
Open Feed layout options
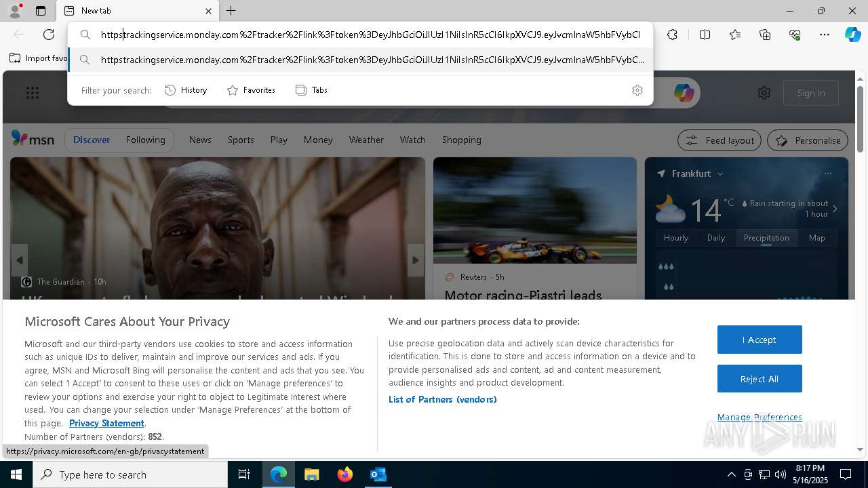pos(720,140)
